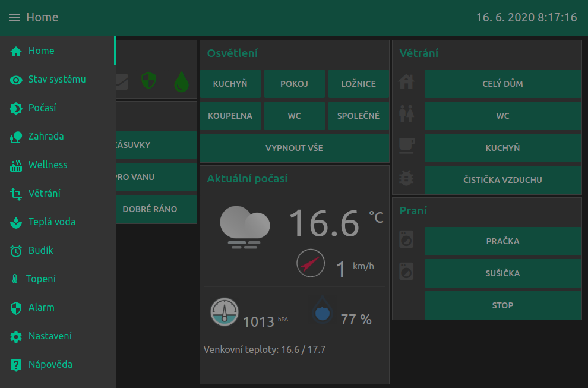588x388 pixels.
Task: Click the green water drop icon
Action: coord(181,82)
